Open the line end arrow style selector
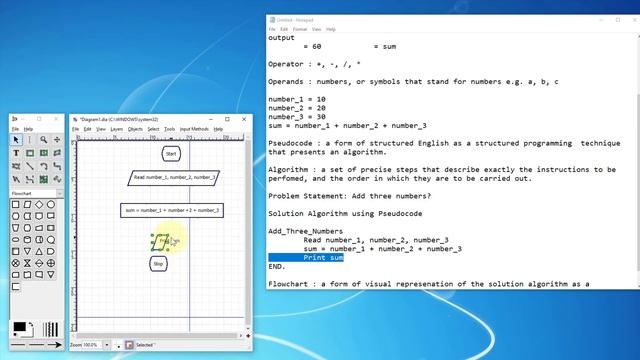640x360 pixels. (x=55, y=345)
